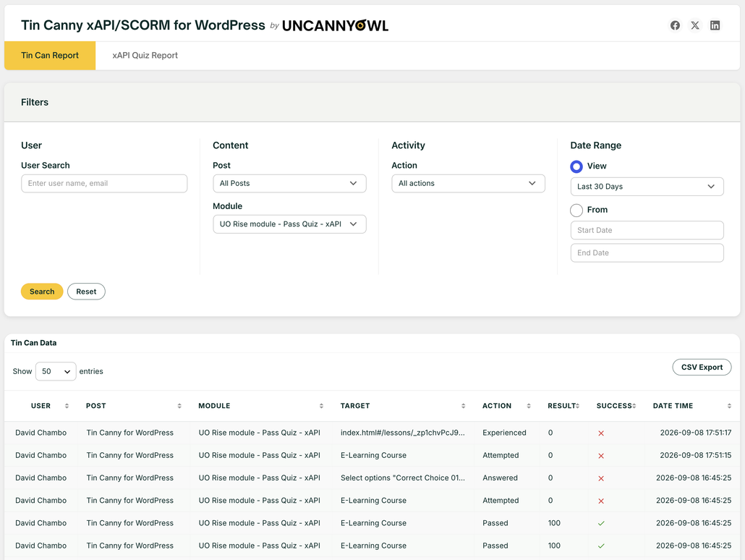This screenshot has height=560, width=745.
Task: Switch to the Tin Can Report tab
Action: click(x=50, y=56)
